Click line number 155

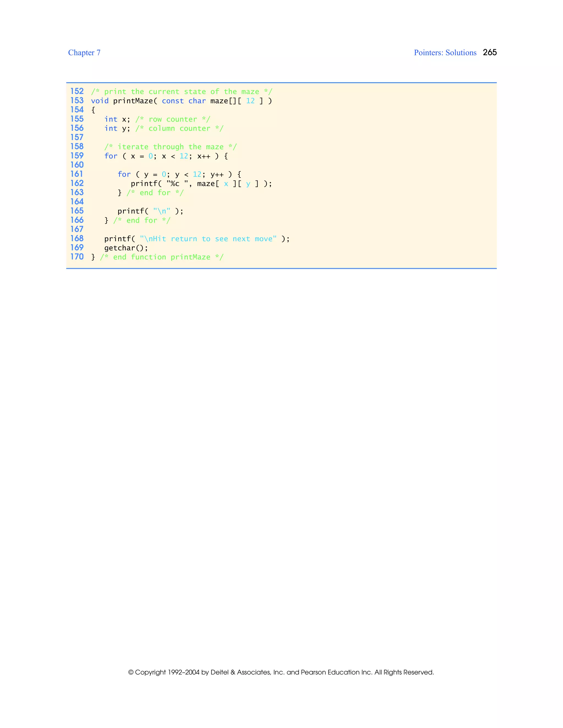77,119
